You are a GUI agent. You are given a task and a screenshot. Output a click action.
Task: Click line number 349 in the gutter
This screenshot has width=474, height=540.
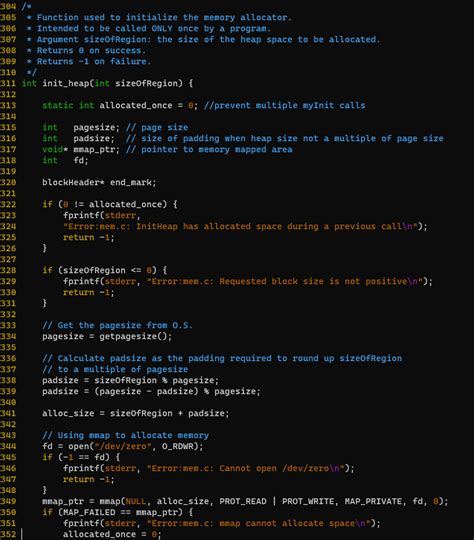click(x=8, y=501)
